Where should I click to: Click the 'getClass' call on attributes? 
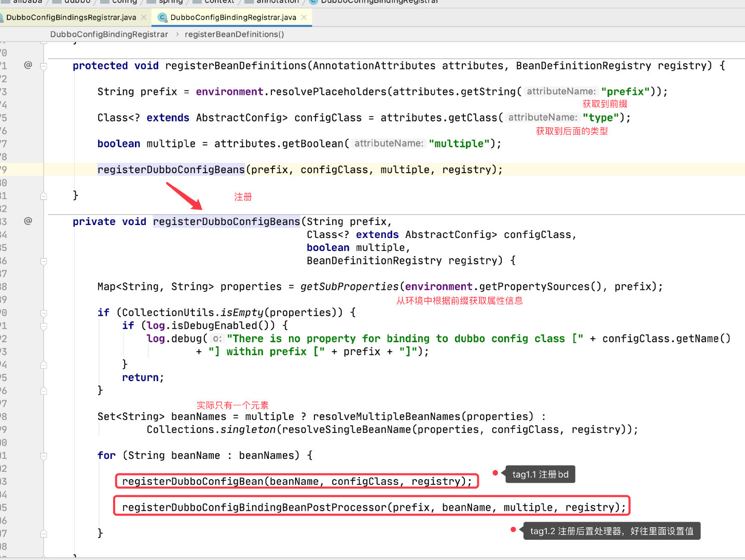click(473, 118)
